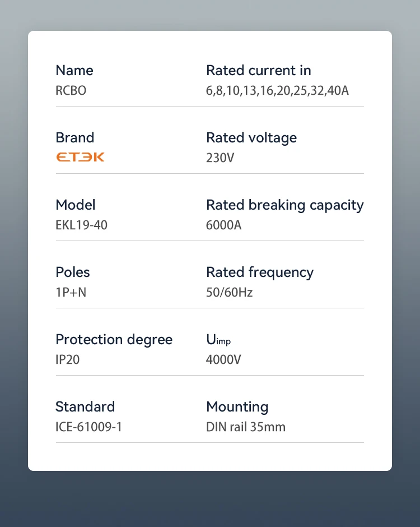
Task: Click the Poles label
Action: [x=73, y=272]
